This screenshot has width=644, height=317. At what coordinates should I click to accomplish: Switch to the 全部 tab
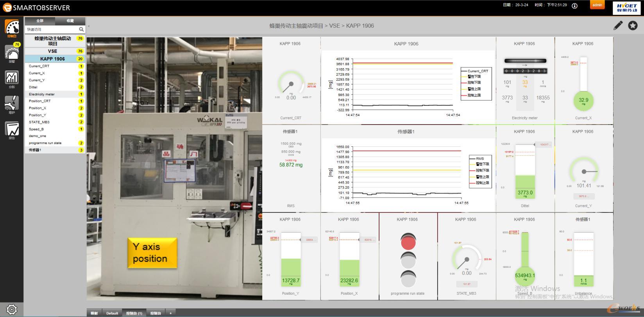(x=40, y=21)
